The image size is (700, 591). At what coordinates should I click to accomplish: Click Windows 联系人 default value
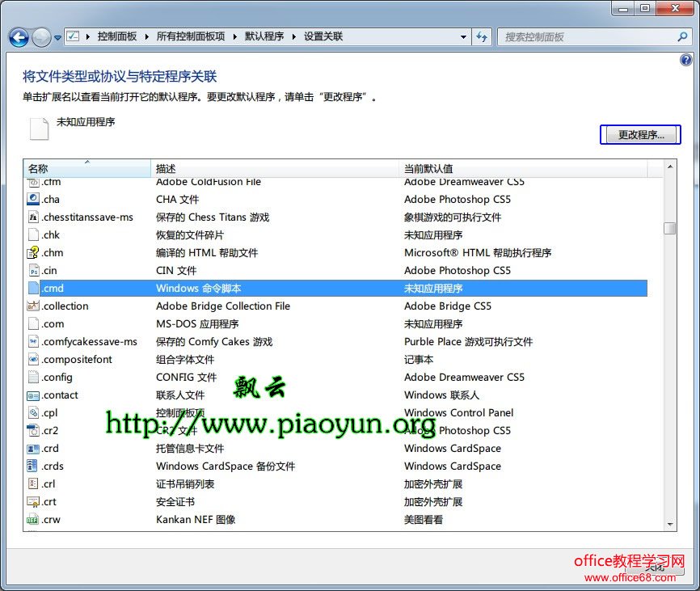point(441,395)
